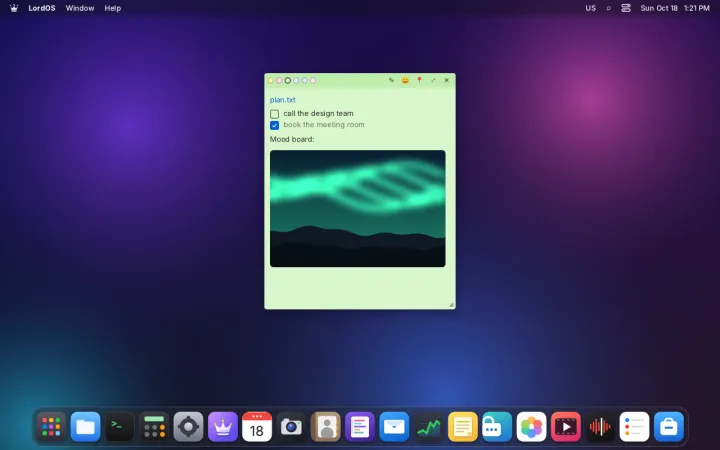Open the yellow Notes app in dock
The width and height of the screenshot is (720, 450).
(x=462, y=427)
